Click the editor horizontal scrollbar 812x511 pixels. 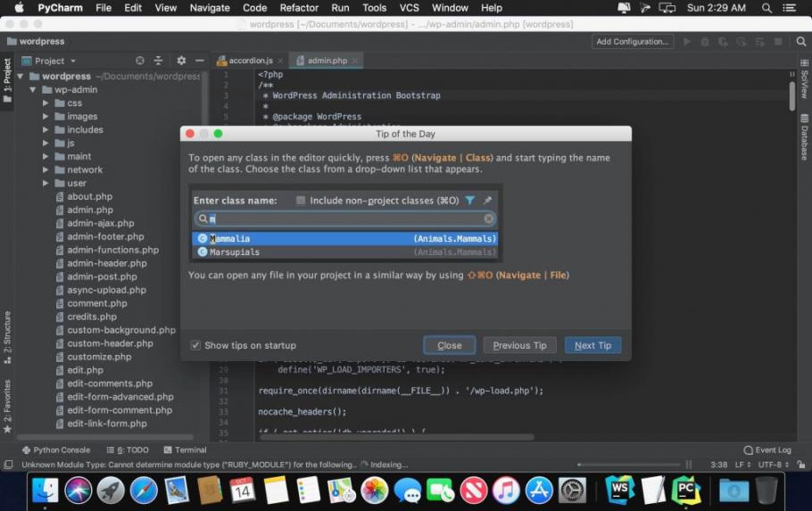(396, 437)
